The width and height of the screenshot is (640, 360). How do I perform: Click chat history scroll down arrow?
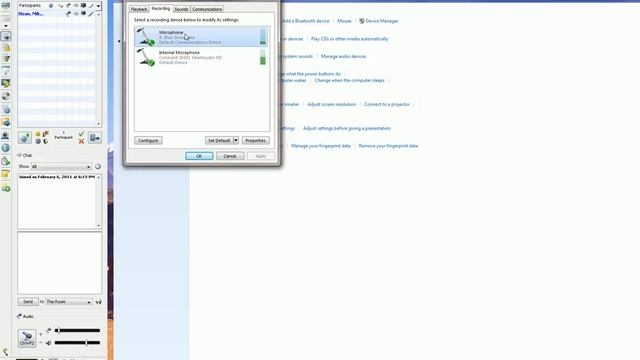pos(98,226)
